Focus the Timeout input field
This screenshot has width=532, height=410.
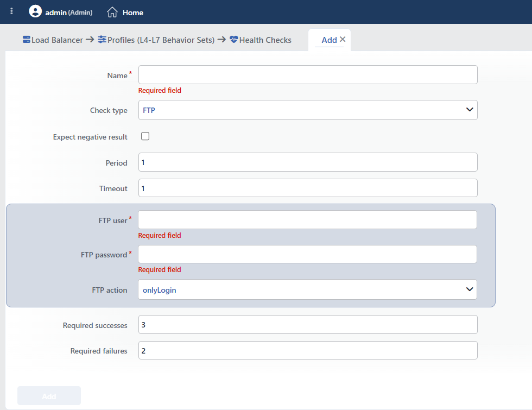pyautogui.click(x=308, y=188)
